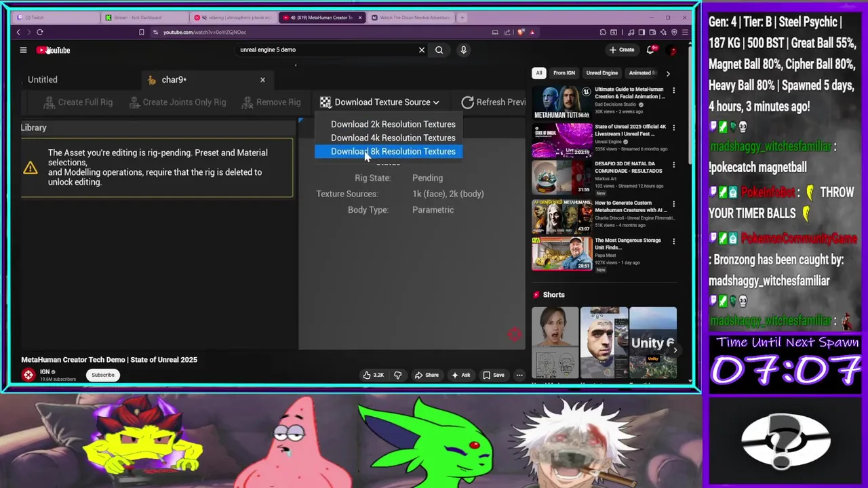The image size is (868, 488).
Task: Select the All filter chip
Action: tap(539, 73)
